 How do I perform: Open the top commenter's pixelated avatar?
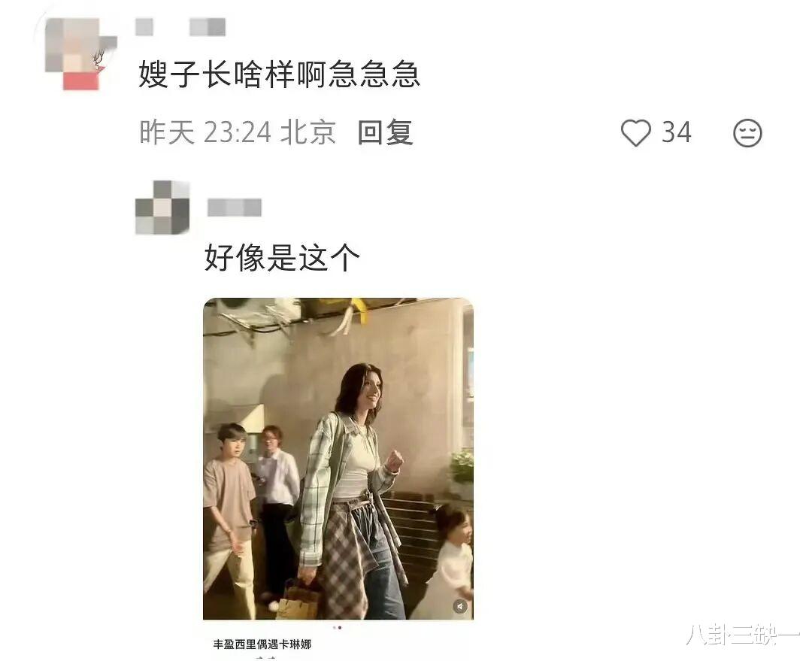(x=80, y=54)
